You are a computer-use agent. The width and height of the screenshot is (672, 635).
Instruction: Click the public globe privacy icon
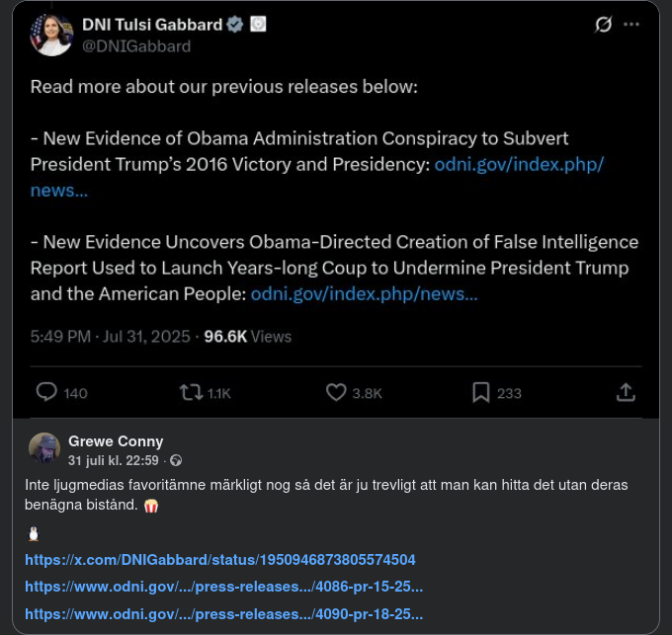click(176, 460)
